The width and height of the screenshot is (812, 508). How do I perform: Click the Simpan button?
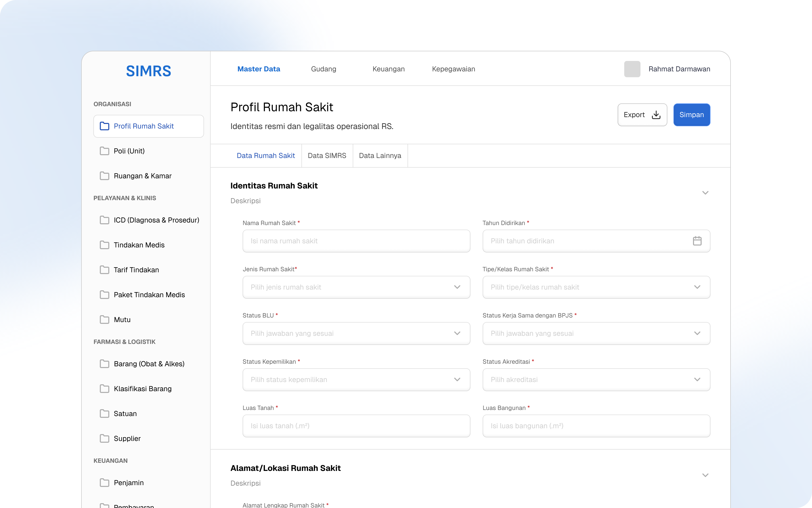(691, 115)
